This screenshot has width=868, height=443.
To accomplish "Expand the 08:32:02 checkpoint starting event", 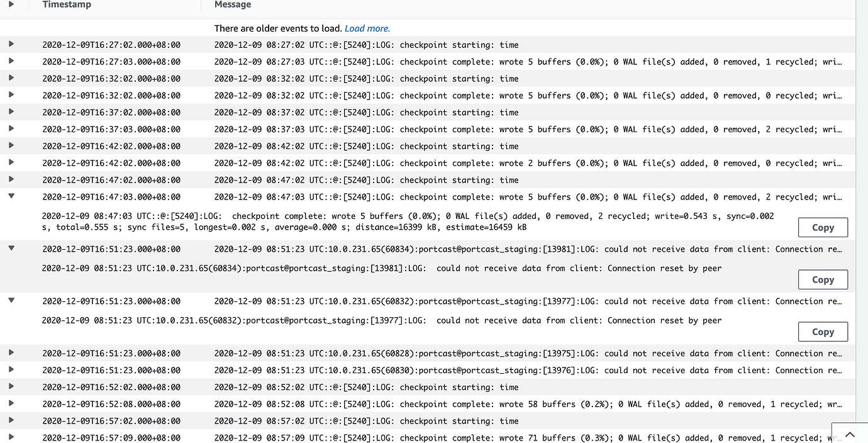I will tap(11, 78).
